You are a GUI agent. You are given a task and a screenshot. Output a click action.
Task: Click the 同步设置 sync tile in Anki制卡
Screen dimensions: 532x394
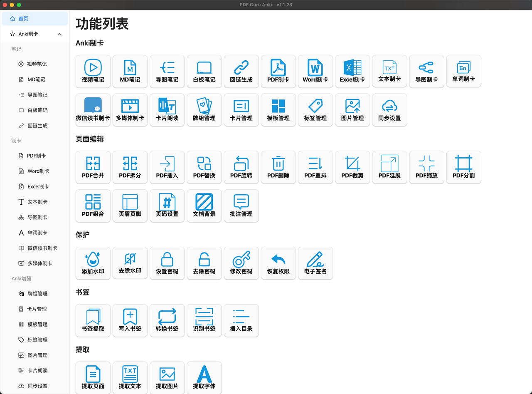389,109
